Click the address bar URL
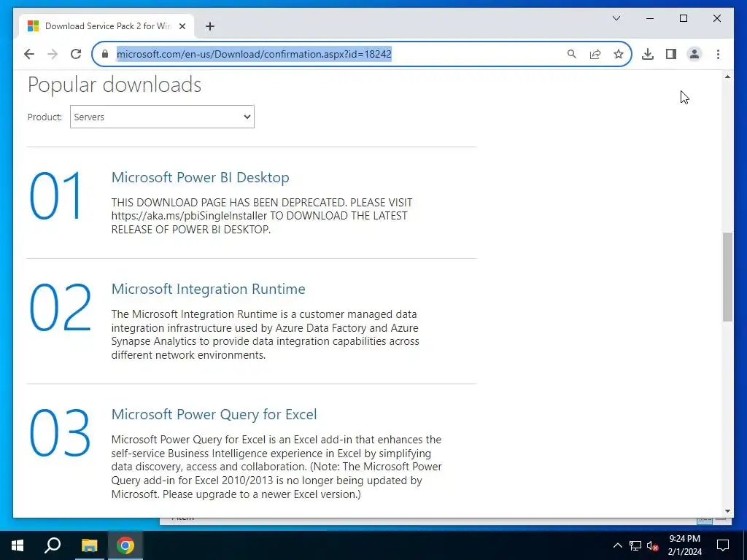 click(x=254, y=54)
